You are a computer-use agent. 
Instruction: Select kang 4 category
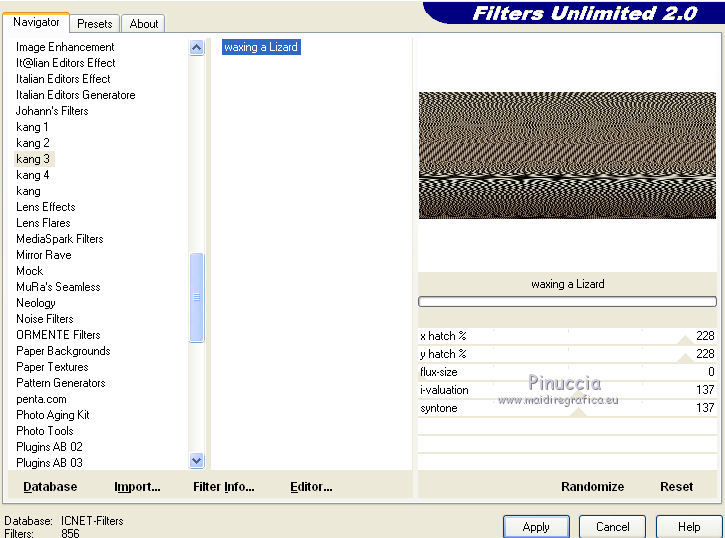click(x=33, y=175)
